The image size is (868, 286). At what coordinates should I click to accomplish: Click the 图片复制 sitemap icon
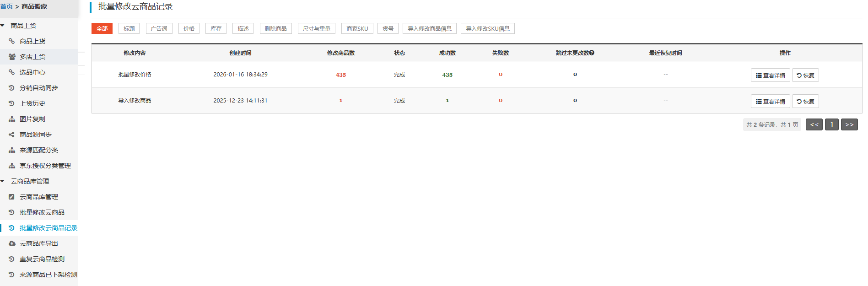(x=12, y=119)
